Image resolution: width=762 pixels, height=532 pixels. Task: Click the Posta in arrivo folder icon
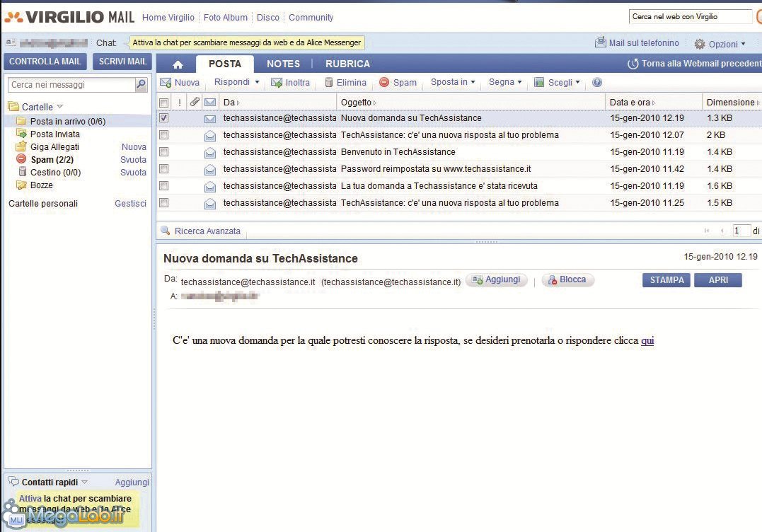point(21,120)
